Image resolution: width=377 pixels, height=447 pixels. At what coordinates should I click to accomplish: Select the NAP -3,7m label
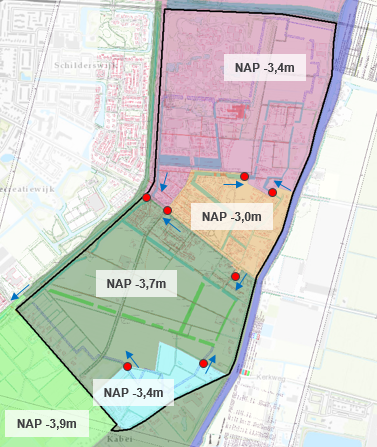click(136, 284)
